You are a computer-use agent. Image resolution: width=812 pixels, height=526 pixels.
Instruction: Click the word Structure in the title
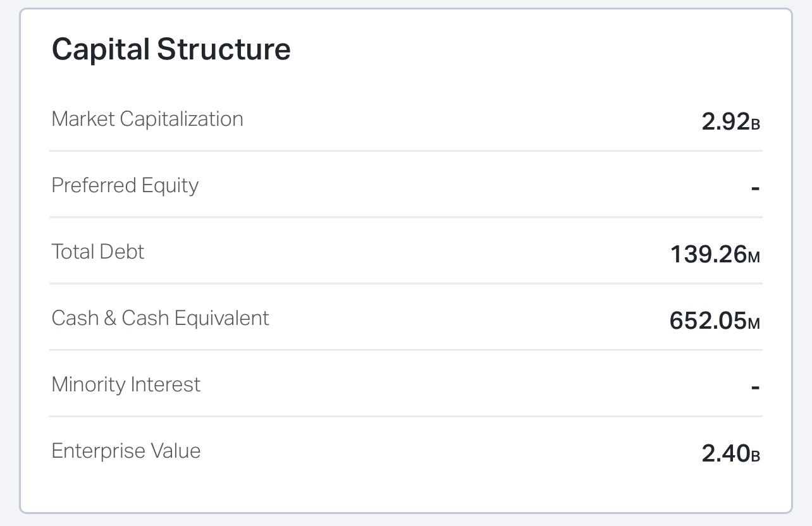224,49
